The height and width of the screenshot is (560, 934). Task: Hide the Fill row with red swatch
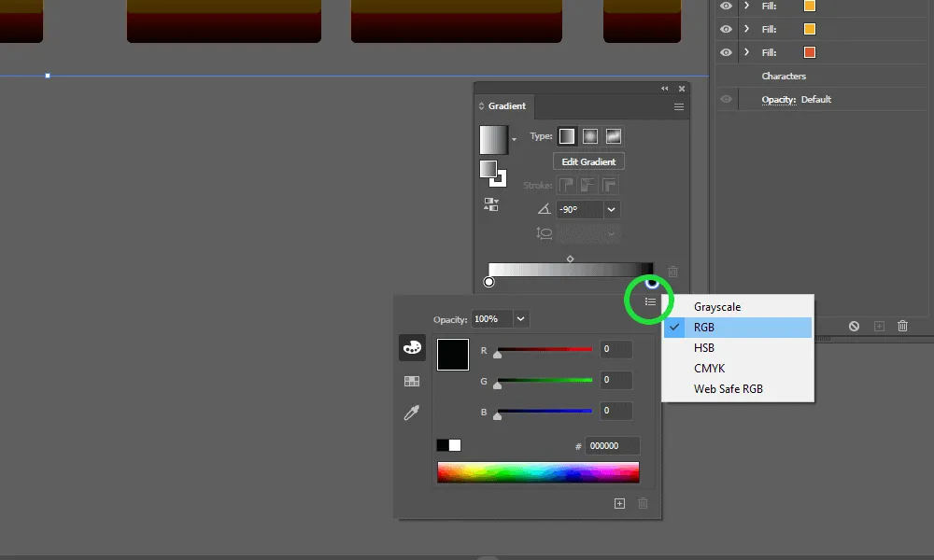tap(726, 52)
